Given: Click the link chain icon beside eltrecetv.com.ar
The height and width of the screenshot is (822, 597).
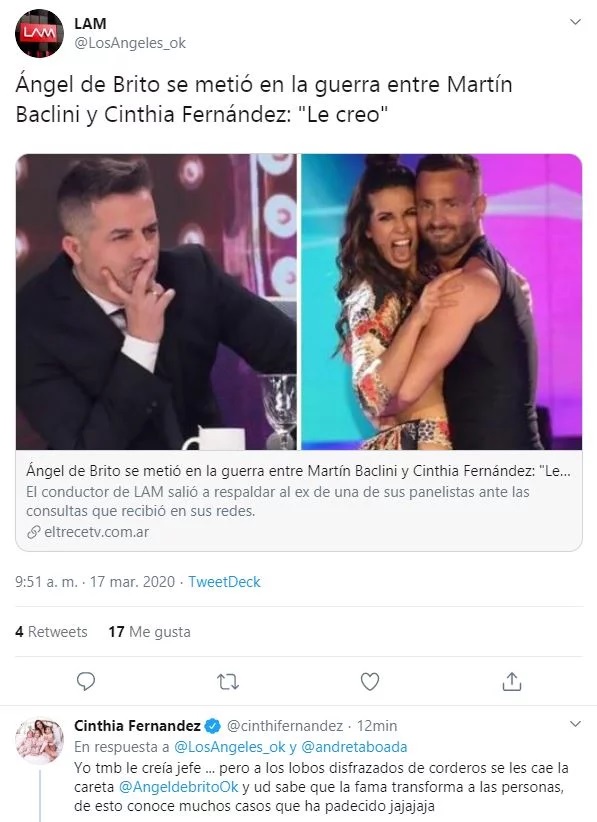Looking at the screenshot, I should point(34,532).
